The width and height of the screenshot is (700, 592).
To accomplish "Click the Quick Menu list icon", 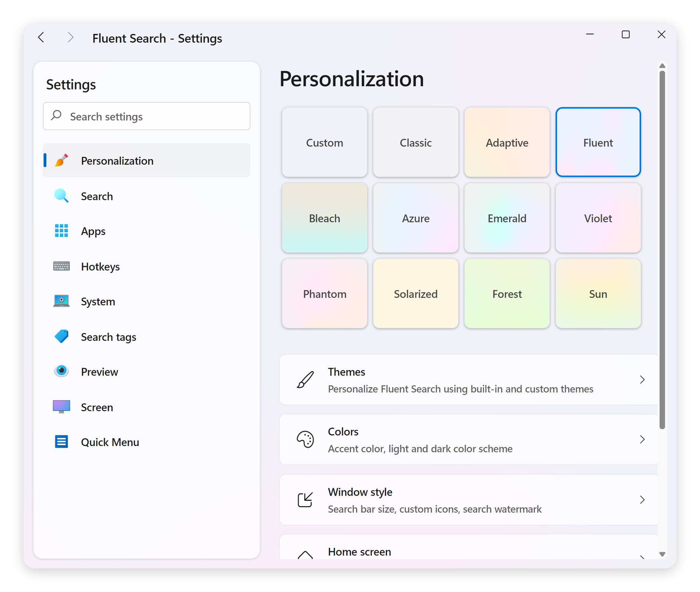I will click(x=62, y=441).
